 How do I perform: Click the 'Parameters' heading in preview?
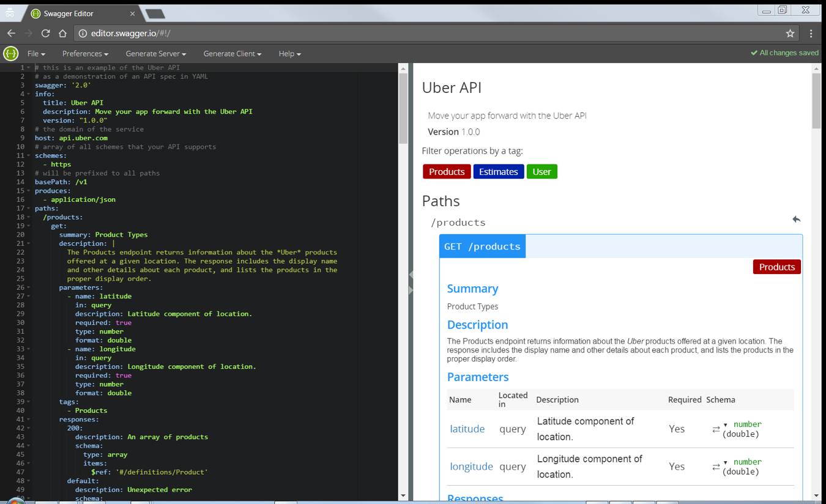pos(478,377)
